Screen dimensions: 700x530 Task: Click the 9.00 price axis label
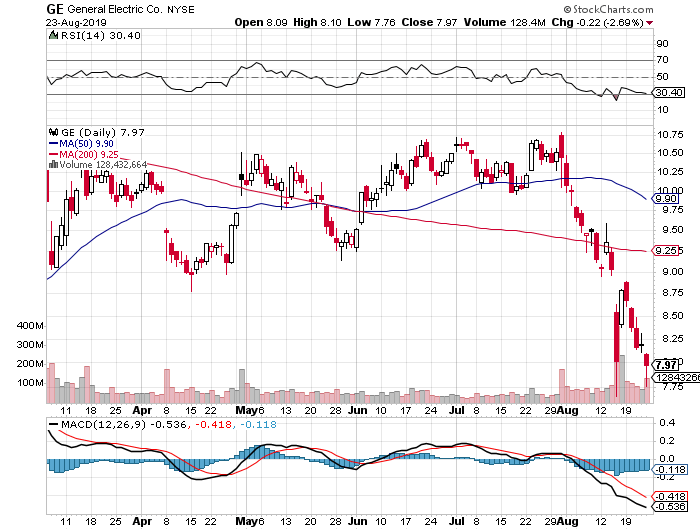point(672,272)
